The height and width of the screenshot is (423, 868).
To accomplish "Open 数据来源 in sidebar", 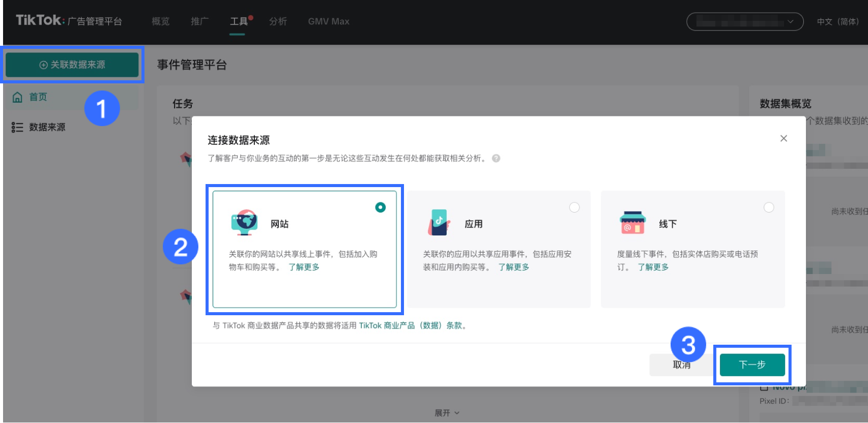I will click(47, 127).
